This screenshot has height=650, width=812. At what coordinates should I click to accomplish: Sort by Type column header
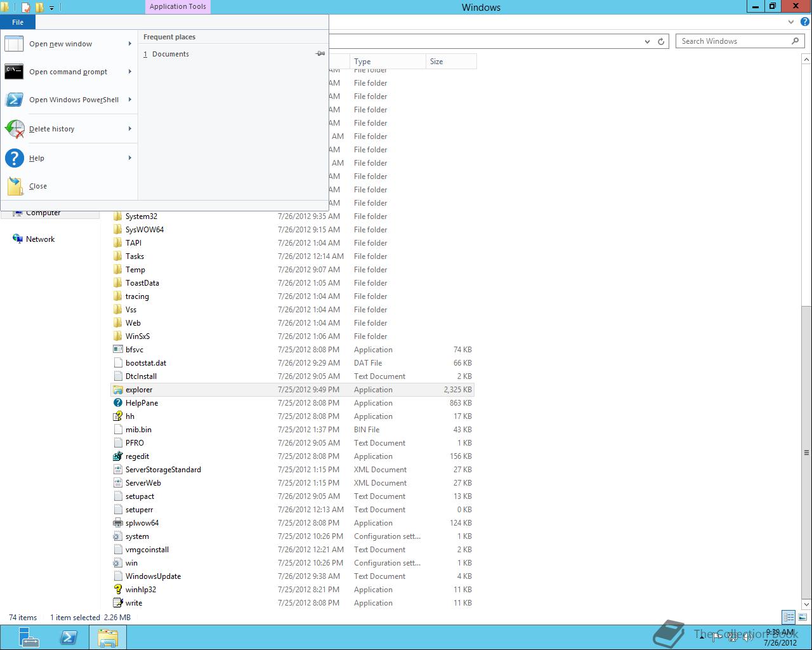point(388,62)
